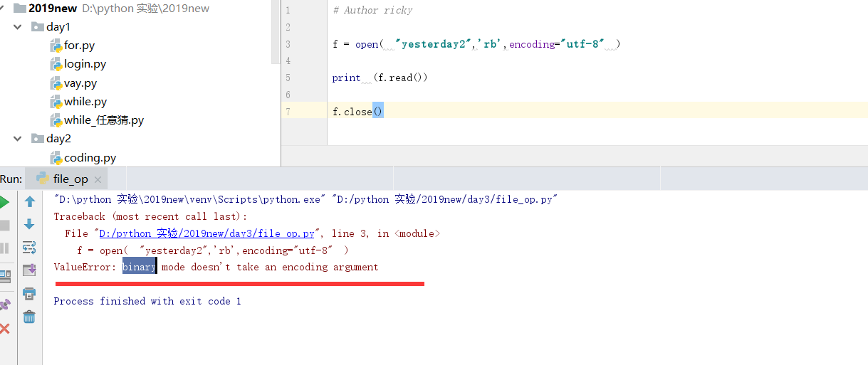Click the Python file icon beside vay.py
The image size is (868, 365).
(56, 83)
